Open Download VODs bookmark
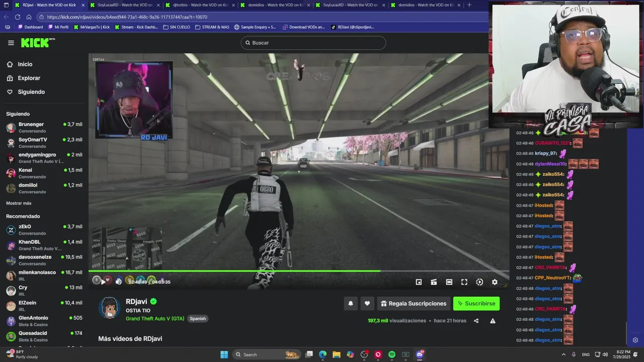The image size is (644, 362). point(304,27)
